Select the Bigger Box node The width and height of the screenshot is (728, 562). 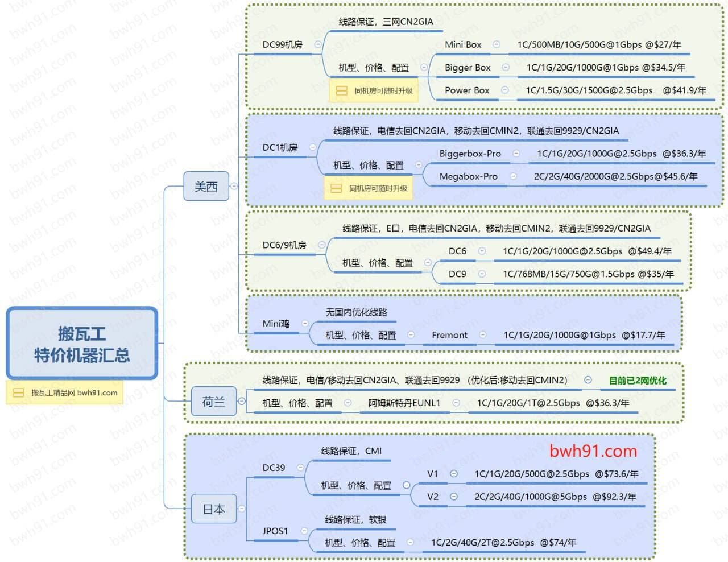tap(467, 67)
